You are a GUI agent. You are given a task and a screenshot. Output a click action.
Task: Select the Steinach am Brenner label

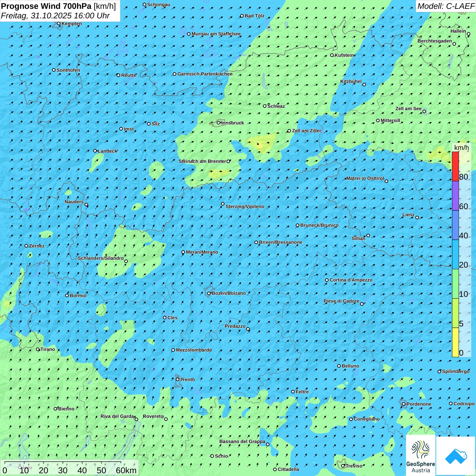pyautogui.click(x=202, y=161)
